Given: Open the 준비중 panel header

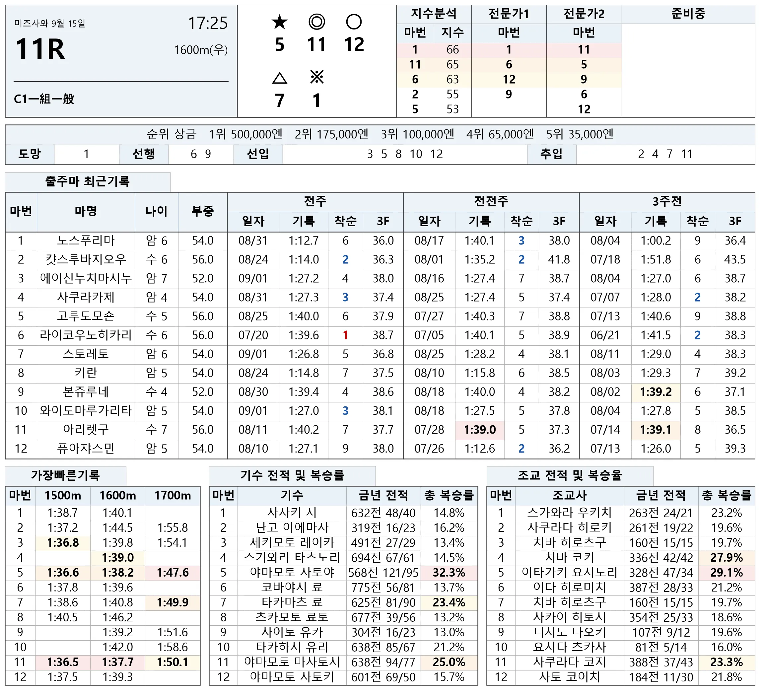Looking at the screenshot, I should pyautogui.click(x=688, y=14).
